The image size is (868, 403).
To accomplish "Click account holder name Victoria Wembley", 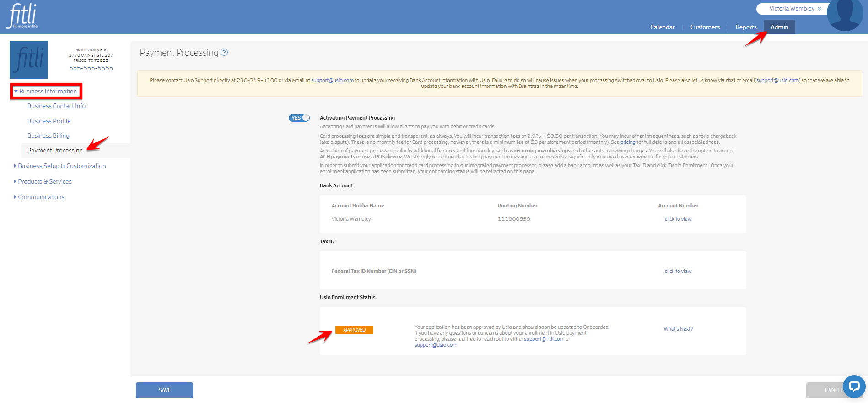I will click(351, 219).
